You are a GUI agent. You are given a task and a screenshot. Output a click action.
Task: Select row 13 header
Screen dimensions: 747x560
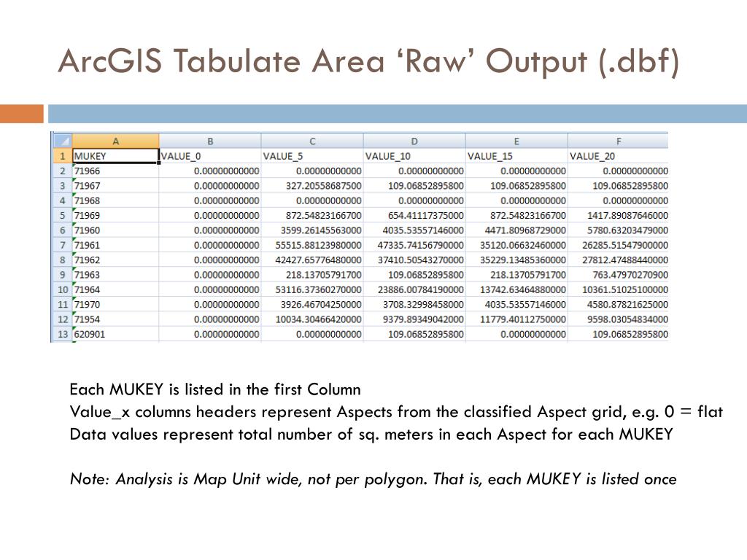click(62, 334)
